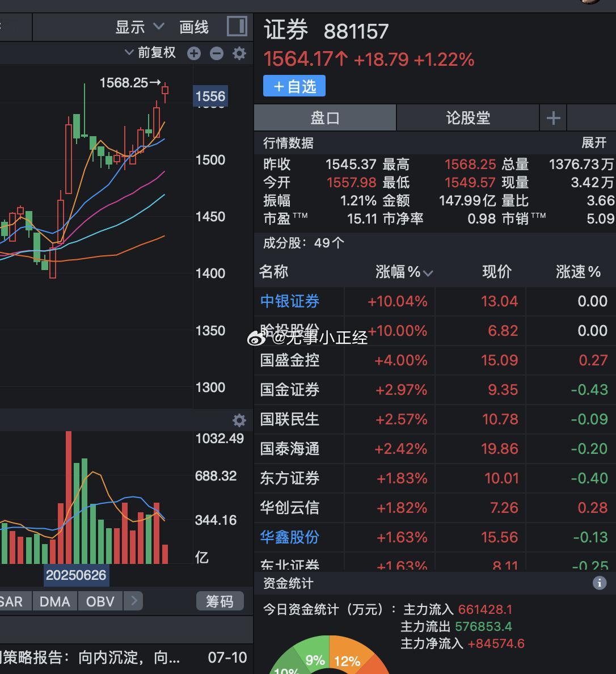Screen dimensions: 616x674
Task: Select 国泰海通 row
Action: 435,449
